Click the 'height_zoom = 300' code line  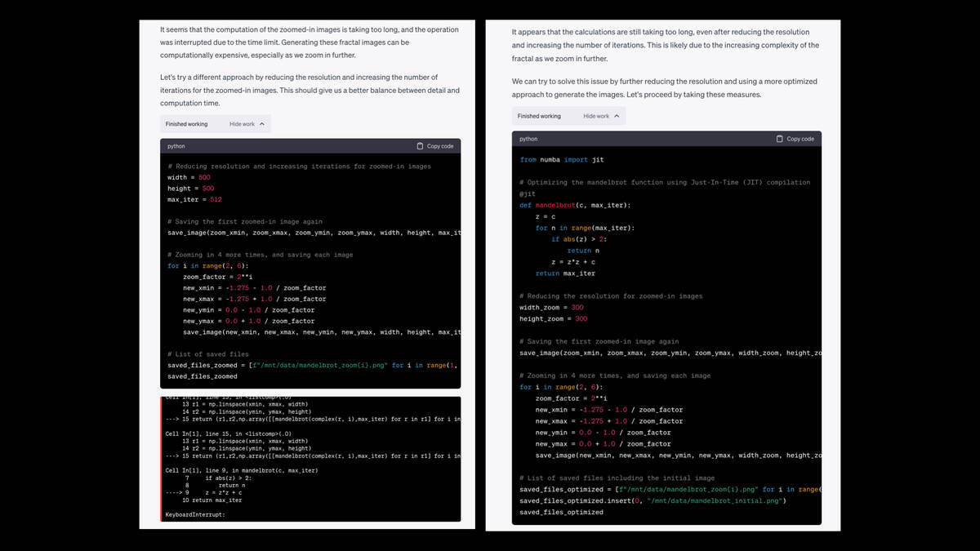[x=553, y=319]
